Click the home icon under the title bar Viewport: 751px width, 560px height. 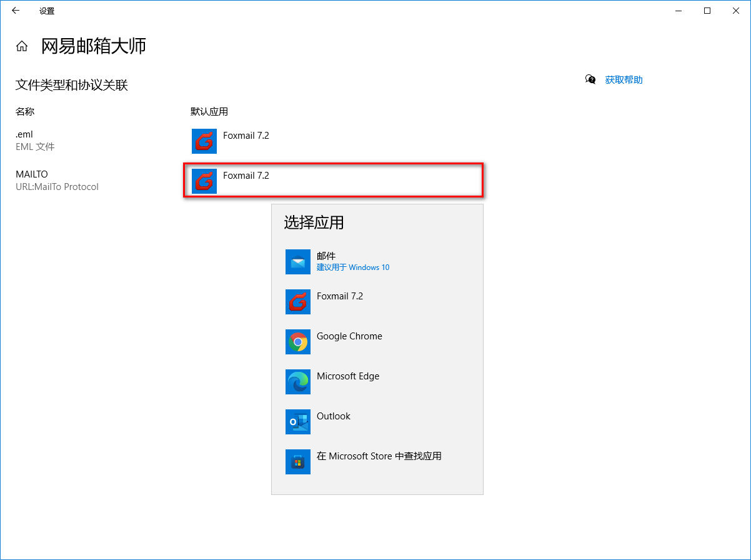point(22,46)
